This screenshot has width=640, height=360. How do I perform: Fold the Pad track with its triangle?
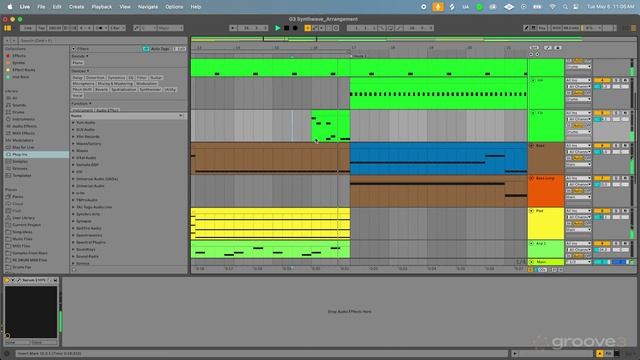(532, 211)
